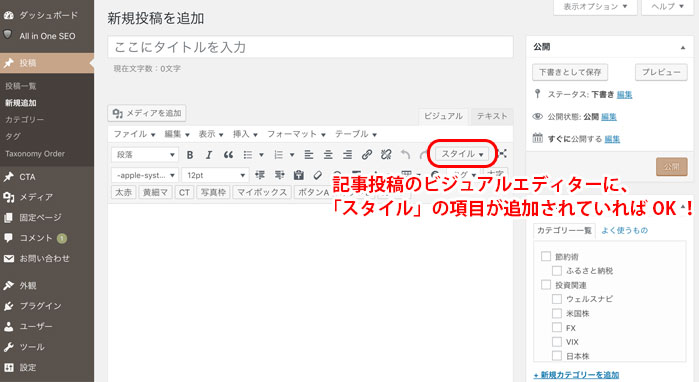The height and width of the screenshot is (382, 699).
Task: Insert a numbered list
Action: tap(279, 155)
